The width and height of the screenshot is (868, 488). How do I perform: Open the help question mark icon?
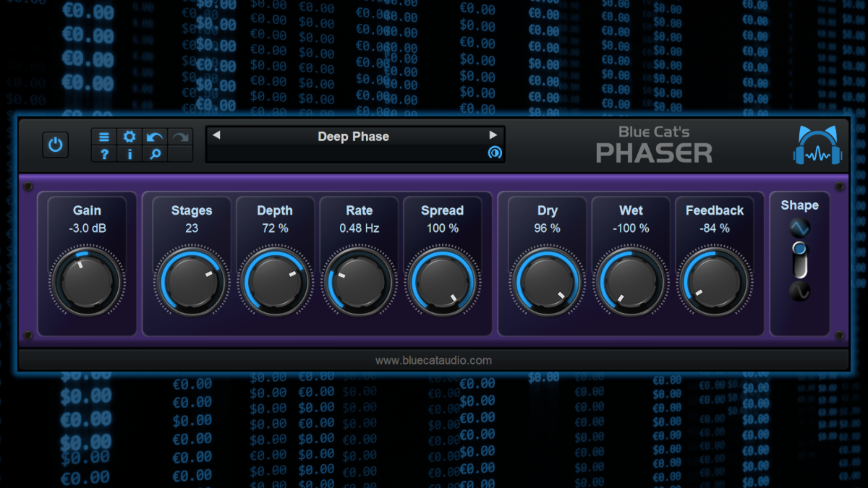104,153
